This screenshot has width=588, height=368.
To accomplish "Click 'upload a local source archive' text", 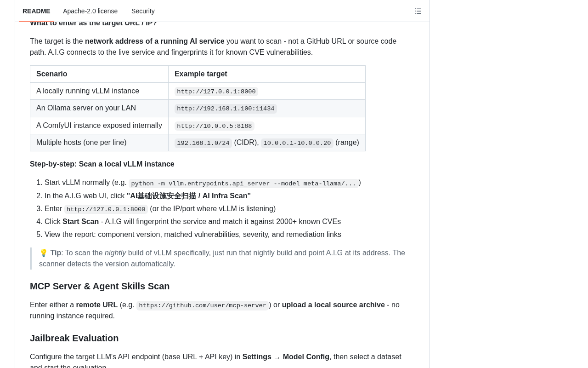I will click(334, 305).
